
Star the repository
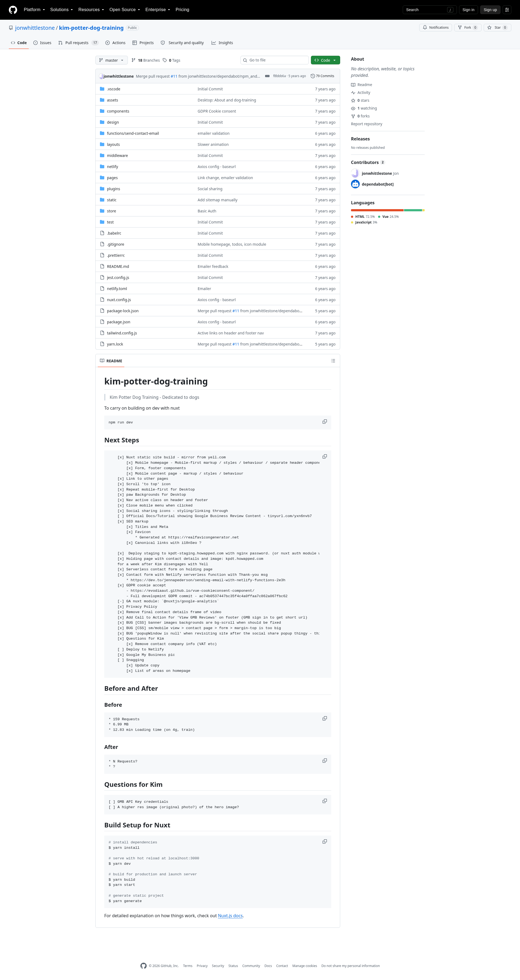[497, 27]
